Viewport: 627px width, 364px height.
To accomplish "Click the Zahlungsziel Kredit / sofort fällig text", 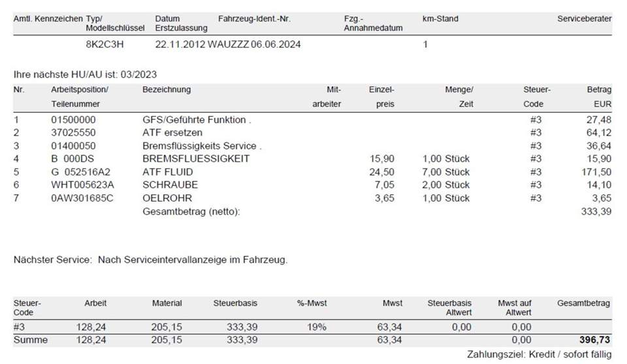I will (x=539, y=354).
